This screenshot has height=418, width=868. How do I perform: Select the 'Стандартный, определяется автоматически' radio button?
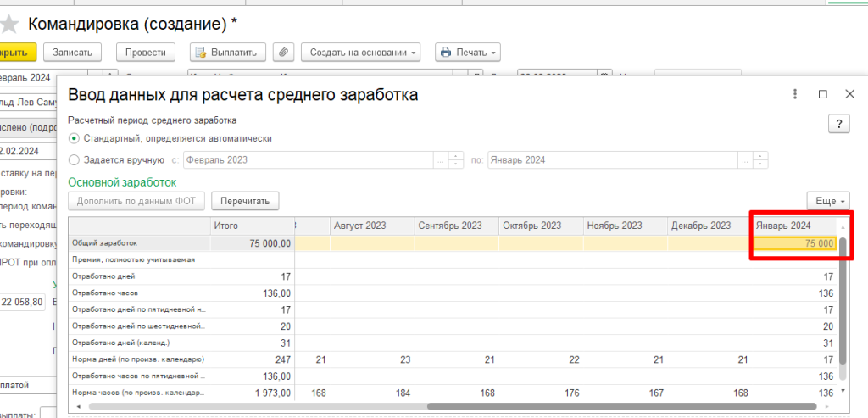pyautogui.click(x=75, y=138)
